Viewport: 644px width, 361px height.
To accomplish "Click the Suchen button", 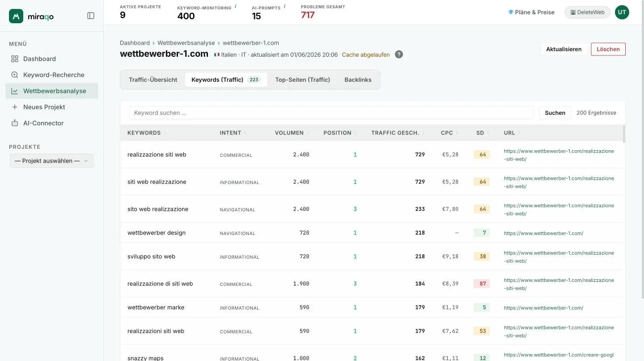I will tap(555, 113).
